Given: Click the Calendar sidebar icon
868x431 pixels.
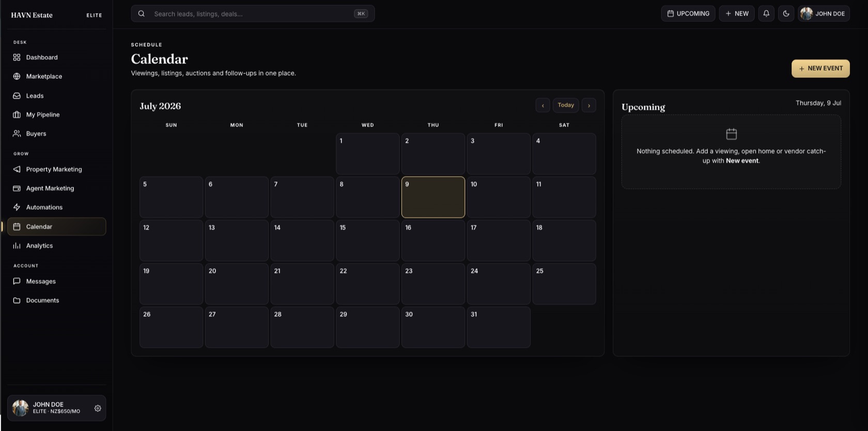Looking at the screenshot, I should pos(17,226).
